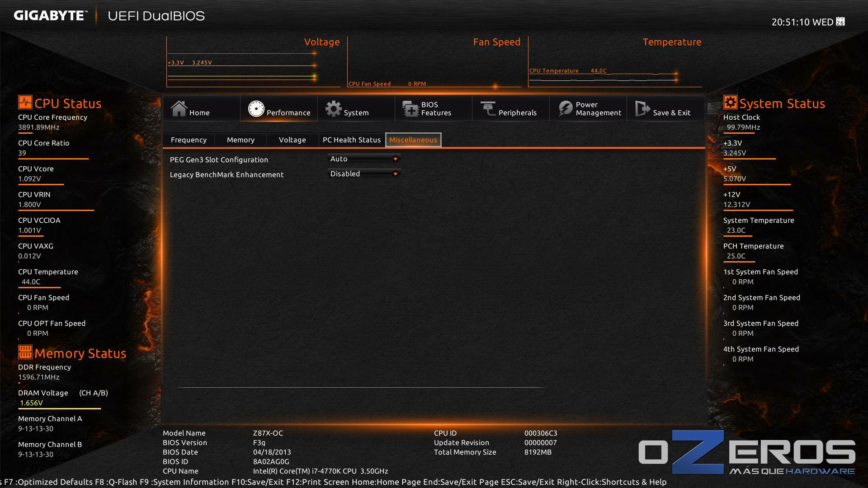868x488 pixels.
Task: Click the CPU VAXG value 0.012V
Action: point(29,256)
